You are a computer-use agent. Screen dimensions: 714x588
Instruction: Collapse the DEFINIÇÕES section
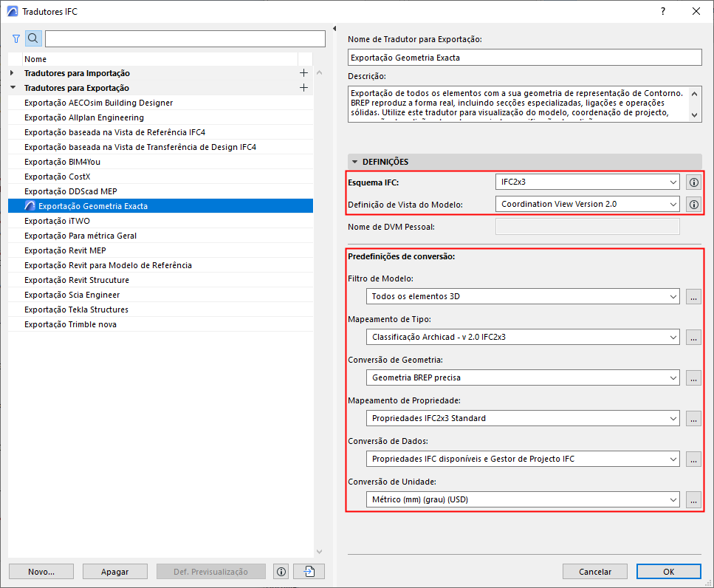(x=354, y=162)
